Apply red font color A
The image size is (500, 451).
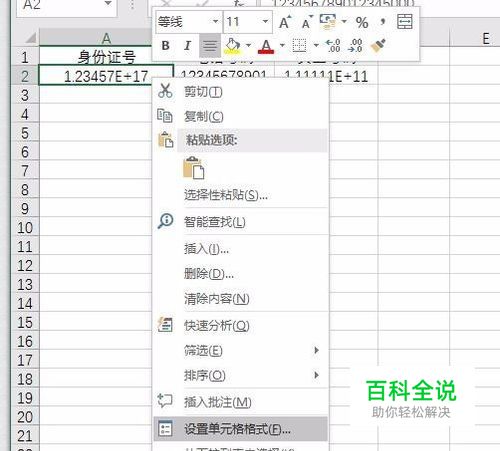(266, 46)
